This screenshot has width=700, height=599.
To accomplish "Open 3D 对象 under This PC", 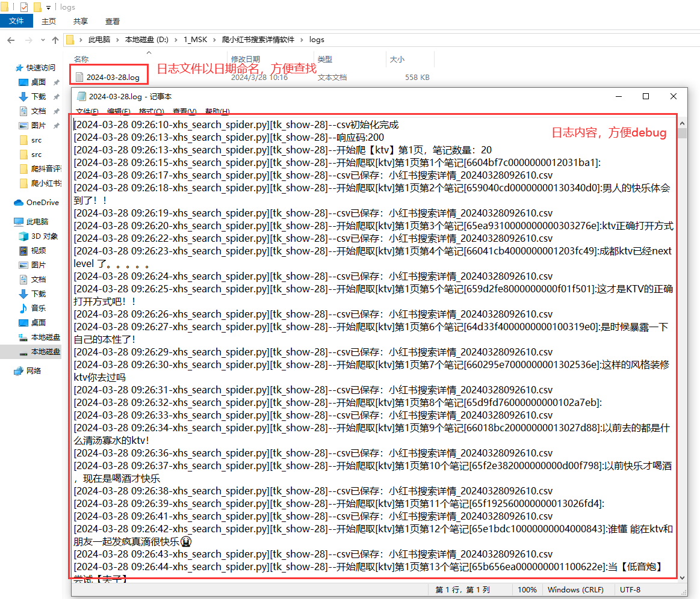I will click(44, 236).
